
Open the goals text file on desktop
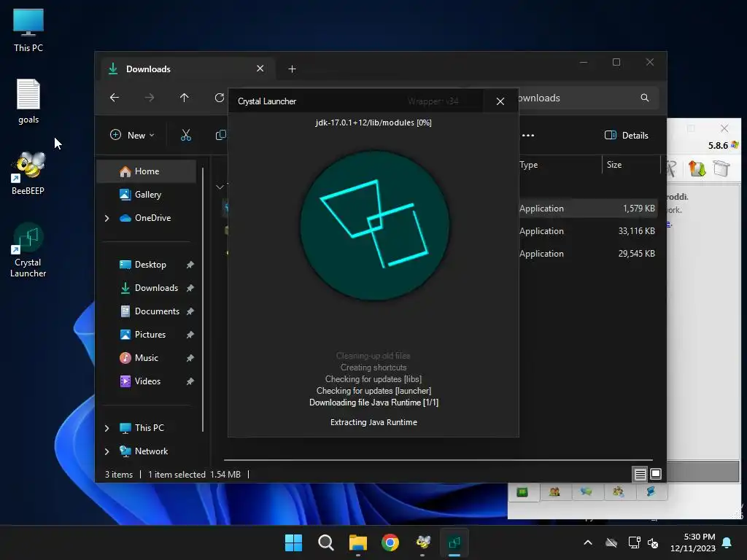[28, 101]
